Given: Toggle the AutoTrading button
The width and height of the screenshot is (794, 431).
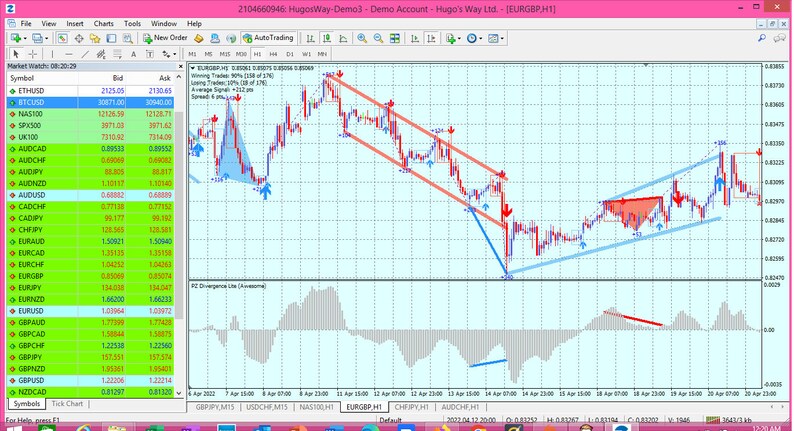Looking at the screenshot, I should (x=268, y=38).
